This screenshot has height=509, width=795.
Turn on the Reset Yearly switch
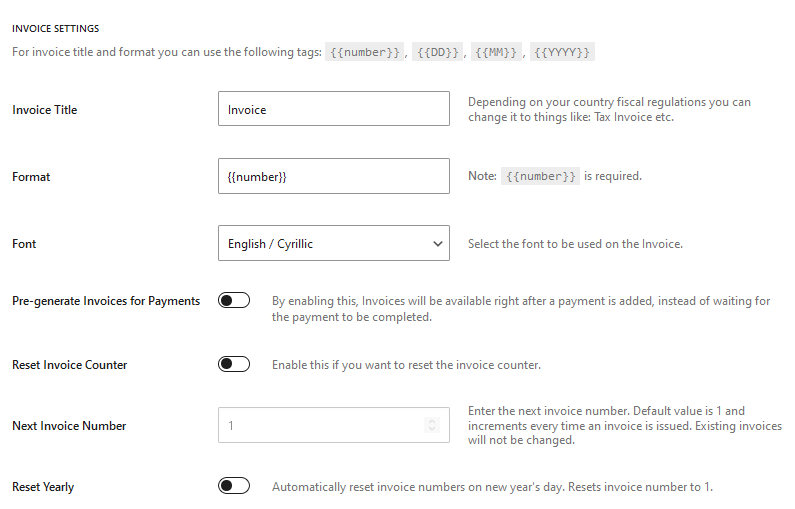(234, 487)
